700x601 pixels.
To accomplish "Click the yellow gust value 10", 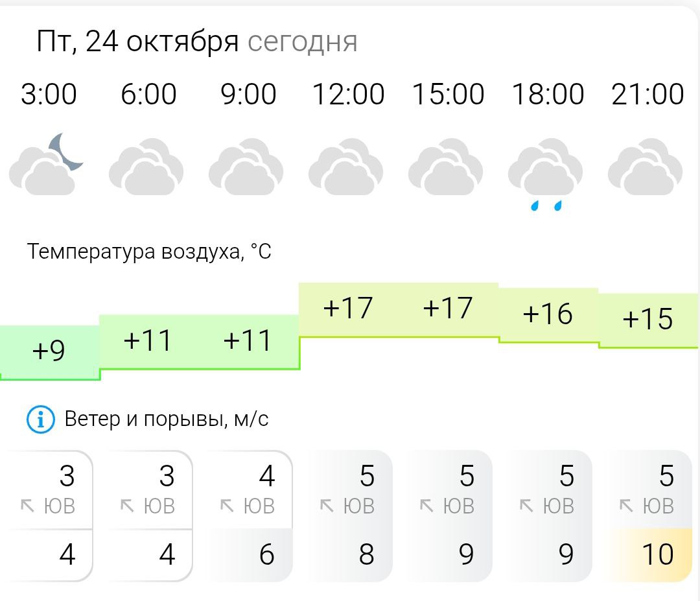I will pos(657,555).
